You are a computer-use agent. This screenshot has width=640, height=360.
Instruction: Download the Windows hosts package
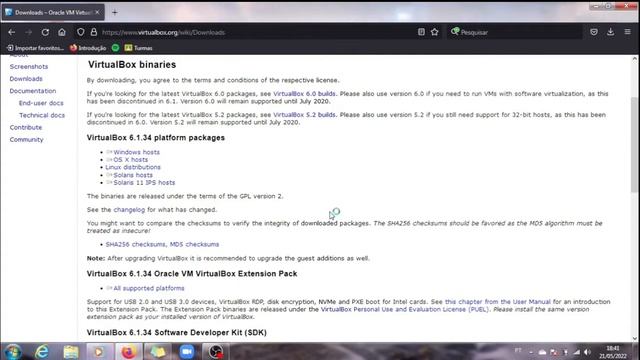tap(136, 152)
